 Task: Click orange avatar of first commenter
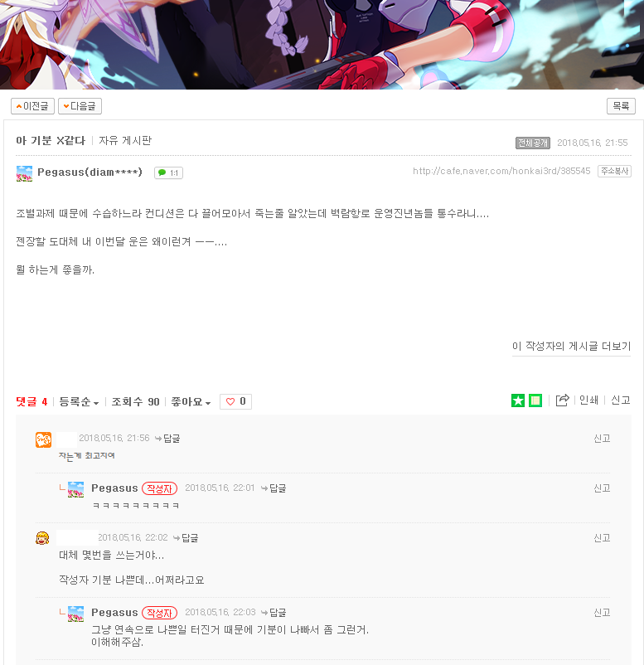(43, 439)
